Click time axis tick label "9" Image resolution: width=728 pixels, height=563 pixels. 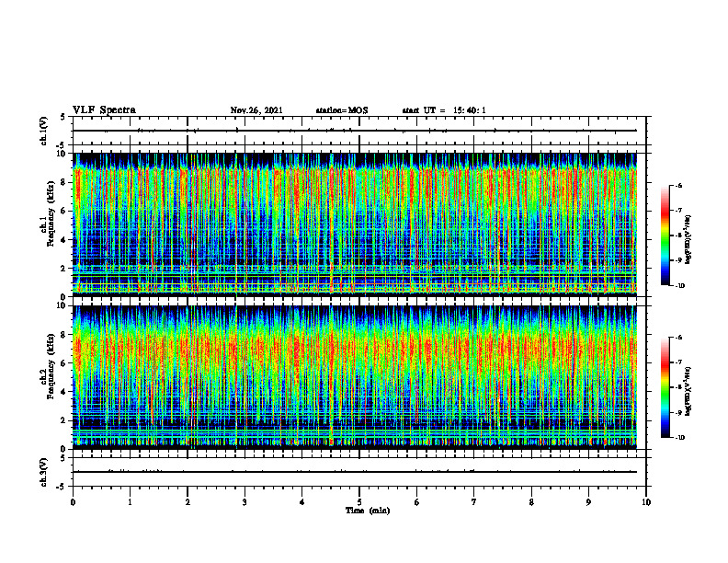point(588,502)
